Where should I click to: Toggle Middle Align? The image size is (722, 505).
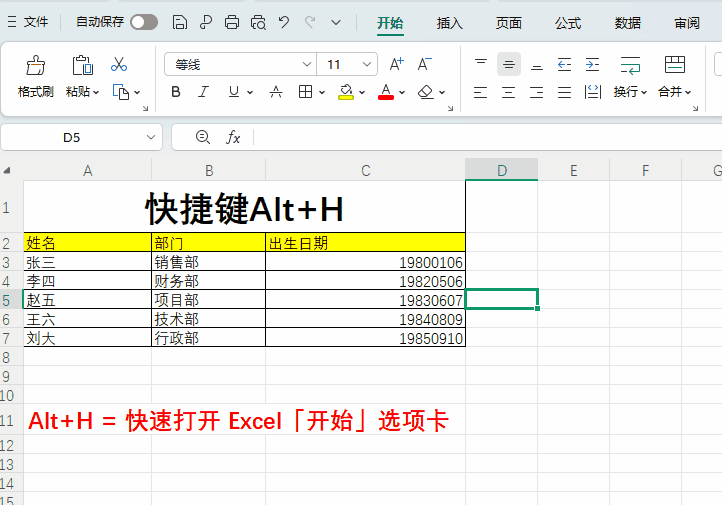[x=509, y=64]
